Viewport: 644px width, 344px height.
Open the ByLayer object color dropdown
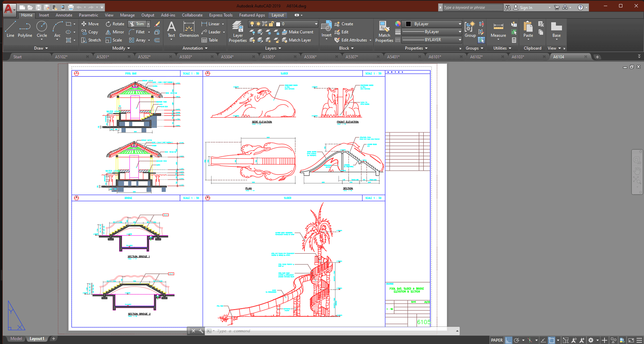(460, 24)
